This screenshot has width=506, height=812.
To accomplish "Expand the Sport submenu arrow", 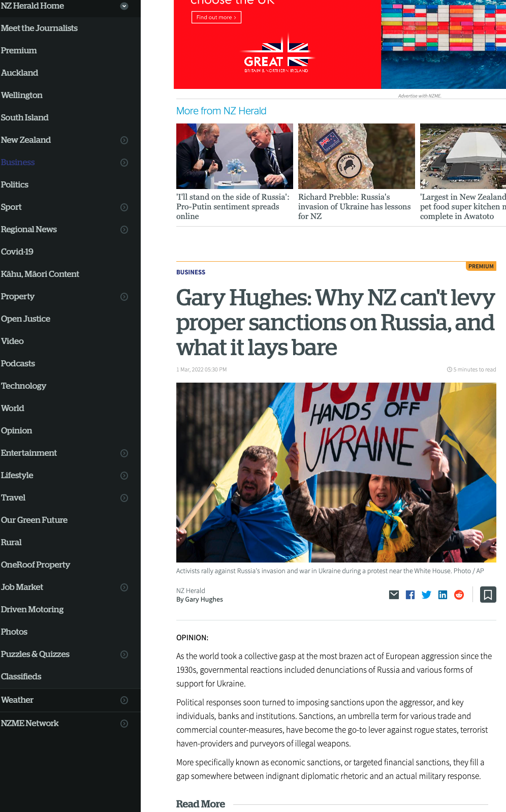I will tap(124, 207).
